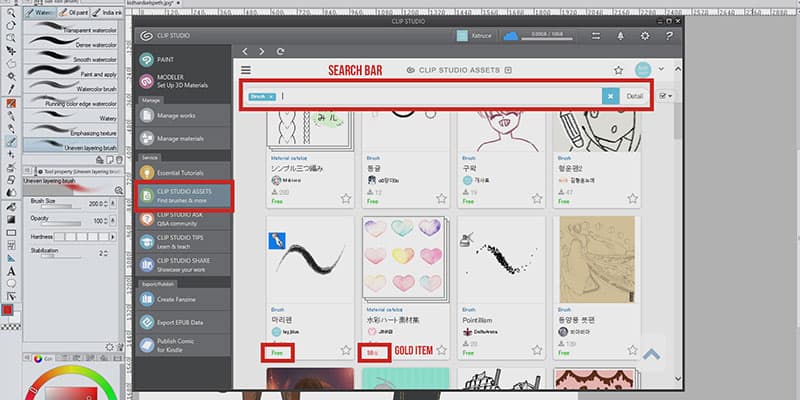The height and width of the screenshot is (400, 800).
Task: Open CLIP STUDIO TIPS in sidebar
Action: 184,241
